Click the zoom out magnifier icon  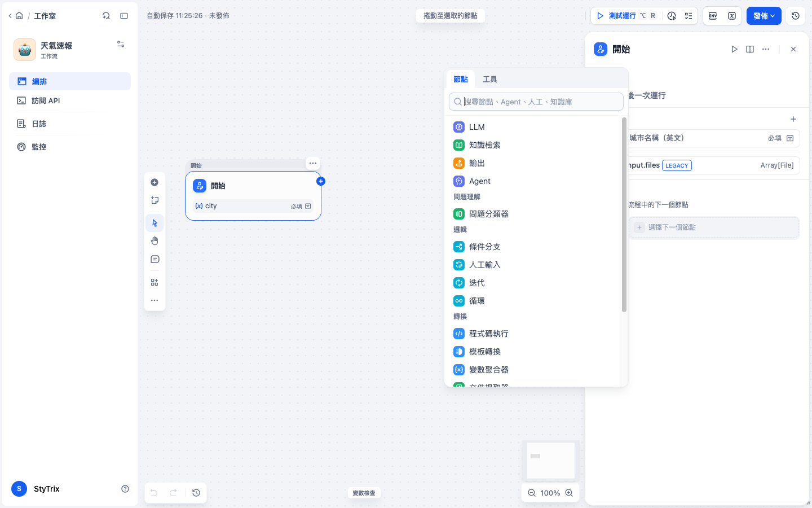pos(532,493)
